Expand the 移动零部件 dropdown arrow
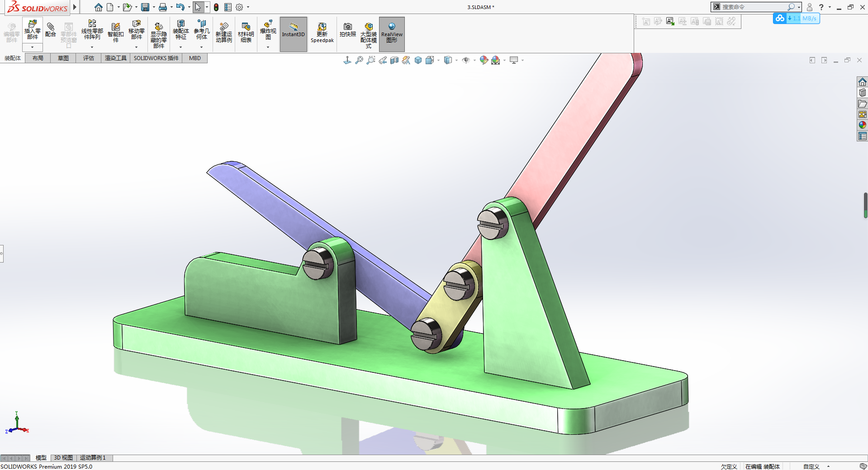Image resolution: width=868 pixels, height=470 pixels. tap(136, 47)
